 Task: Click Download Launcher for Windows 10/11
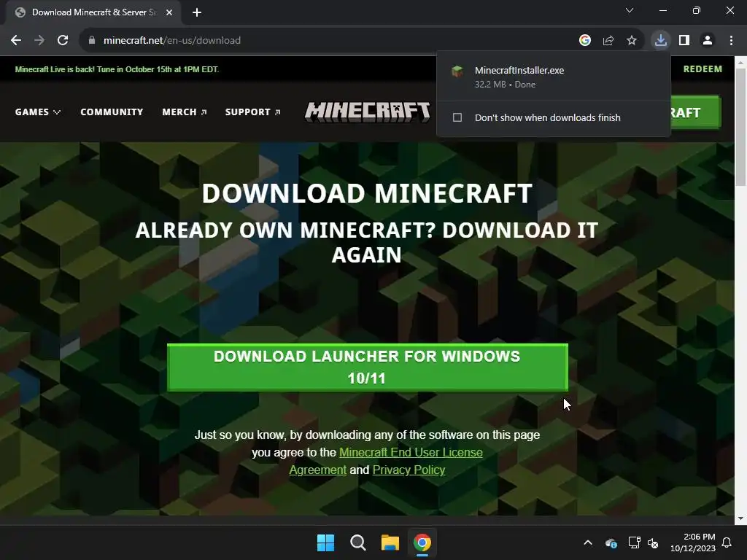point(368,367)
